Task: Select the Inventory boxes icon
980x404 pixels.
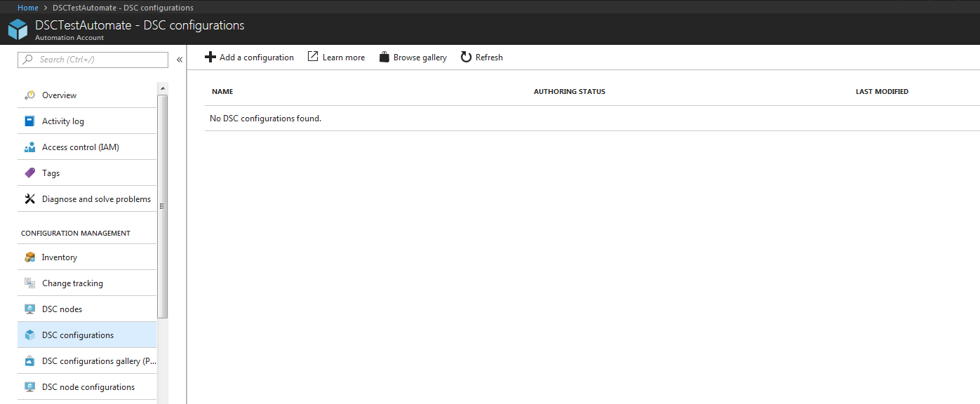Action: pyautogui.click(x=29, y=257)
